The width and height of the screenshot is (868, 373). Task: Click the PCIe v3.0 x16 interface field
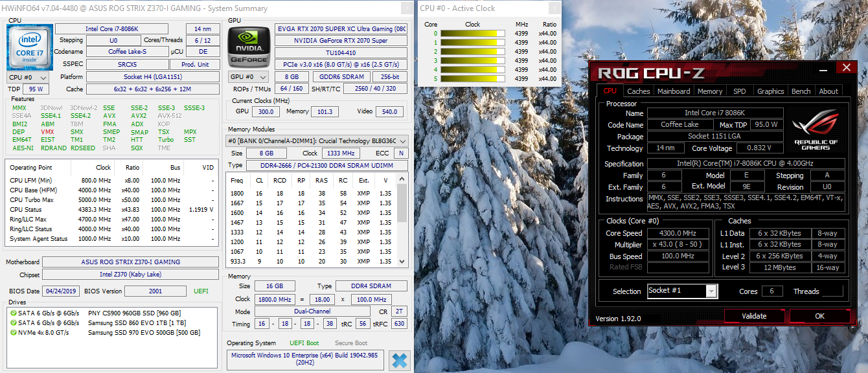341,64
